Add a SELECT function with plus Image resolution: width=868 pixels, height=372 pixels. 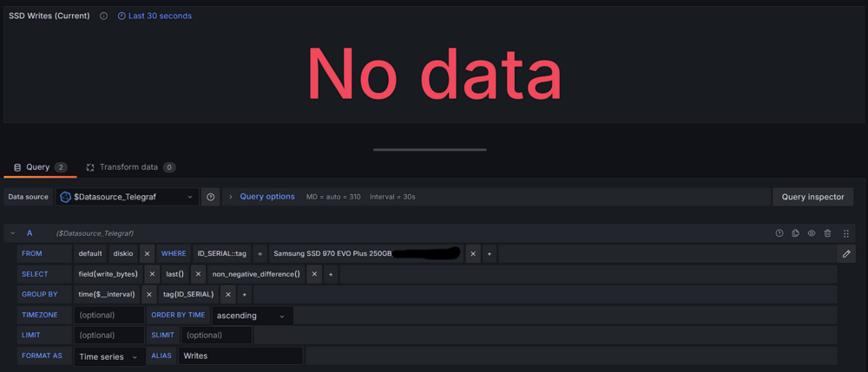point(330,274)
